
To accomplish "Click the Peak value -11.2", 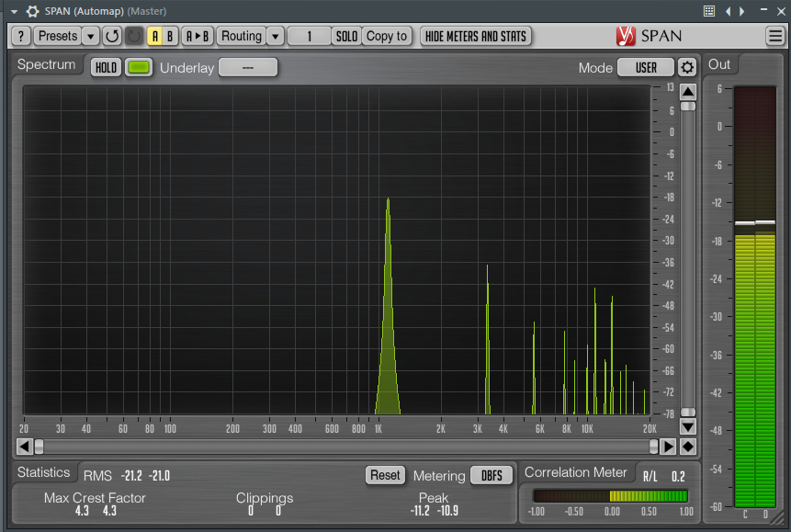I will tap(420, 511).
